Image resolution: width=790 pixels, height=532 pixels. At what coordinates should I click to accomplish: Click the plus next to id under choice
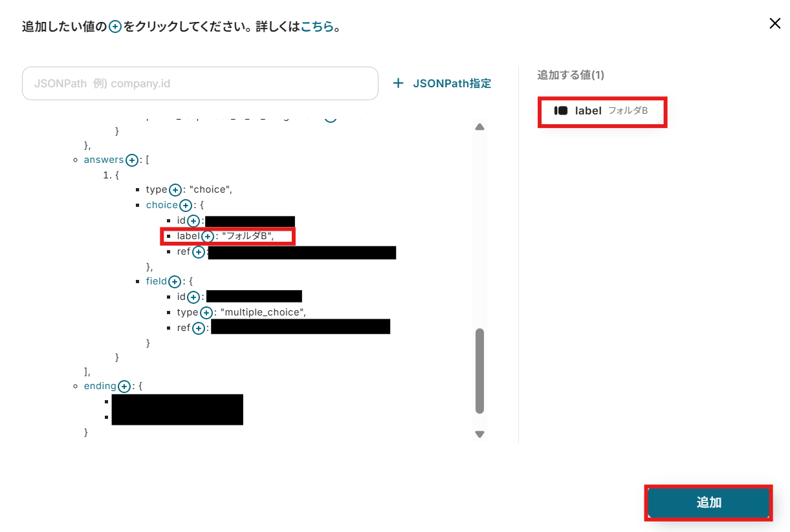coord(193,221)
